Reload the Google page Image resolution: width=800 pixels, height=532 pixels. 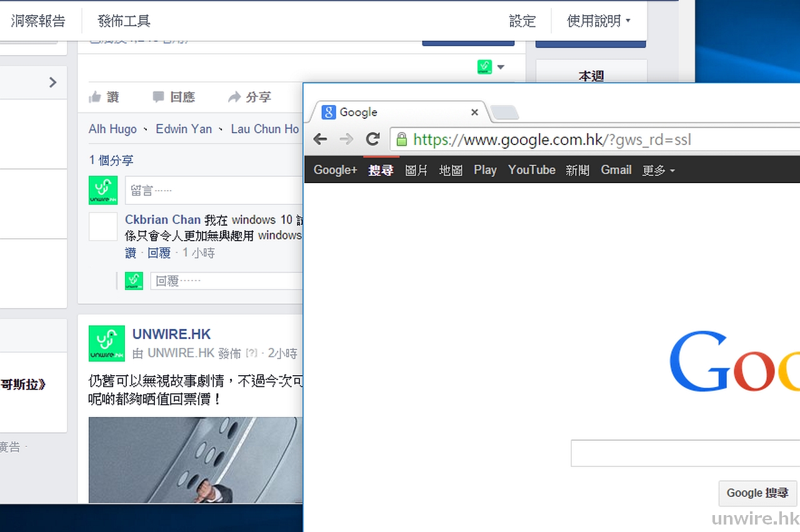[373, 139]
